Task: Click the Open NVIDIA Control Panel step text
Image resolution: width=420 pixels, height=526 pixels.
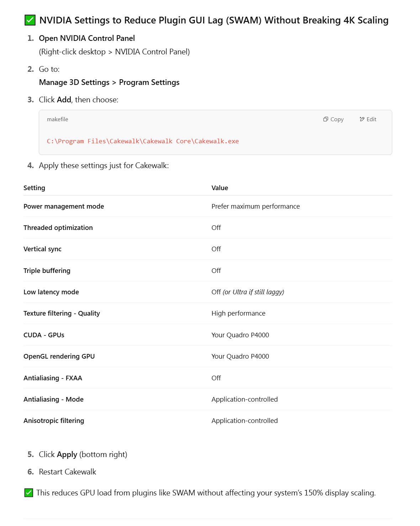Action: coord(87,38)
